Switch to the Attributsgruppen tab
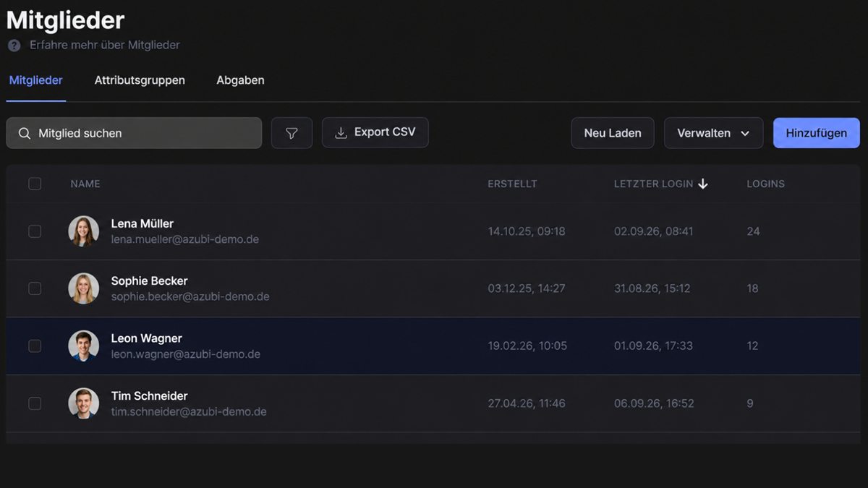Screen dimensions: 868x488 pos(140,80)
